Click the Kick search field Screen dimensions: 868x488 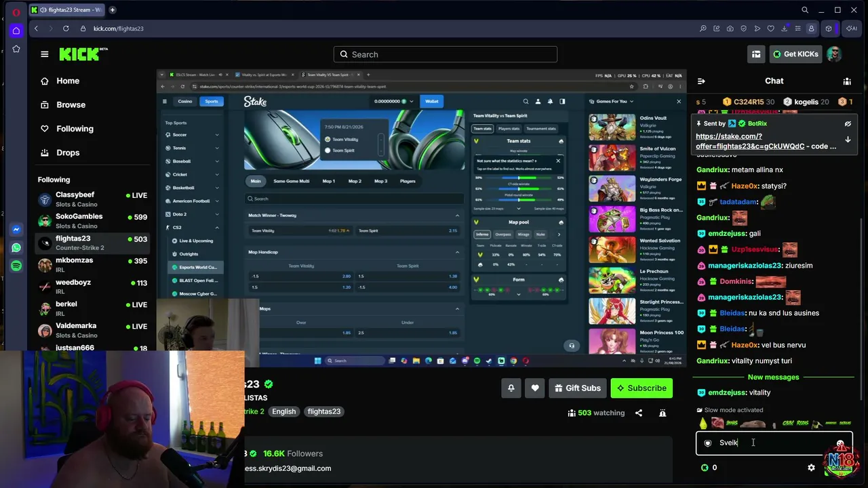[x=446, y=54]
